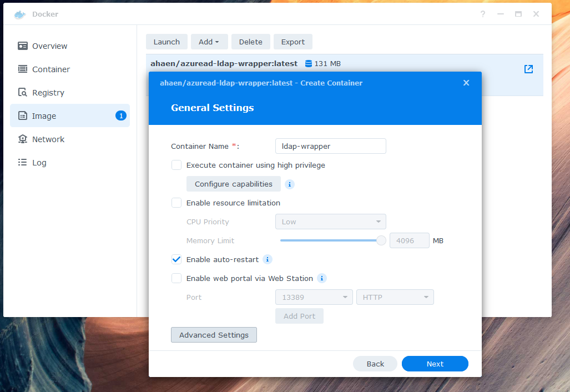Check Enable resource limitation
The height and width of the screenshot is (392, 570).
176,203
